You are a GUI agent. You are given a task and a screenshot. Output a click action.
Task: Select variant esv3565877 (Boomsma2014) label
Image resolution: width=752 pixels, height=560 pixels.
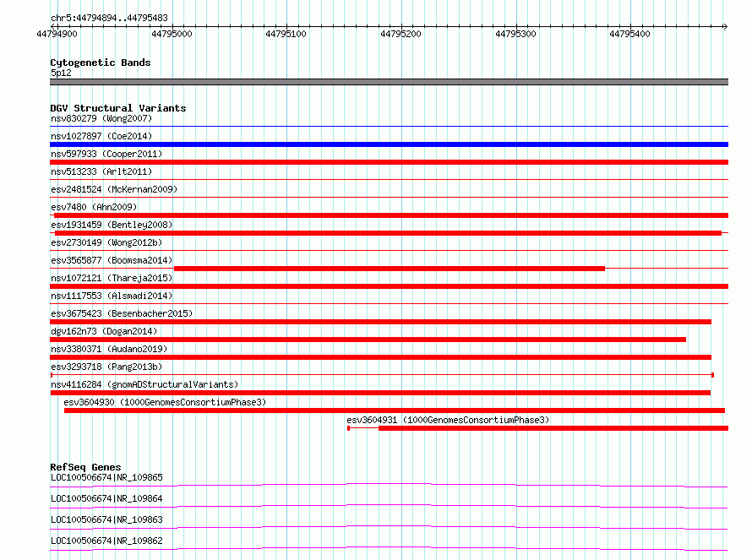112,260
